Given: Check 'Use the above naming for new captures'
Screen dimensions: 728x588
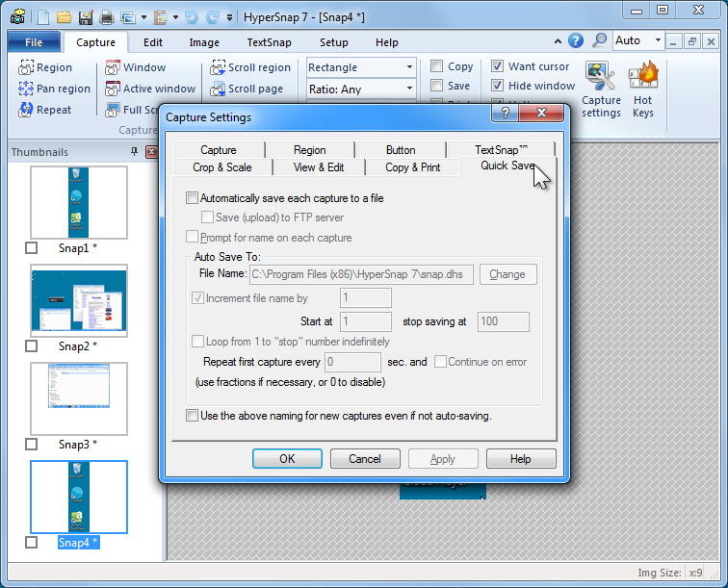Looking at the screenshot, I should pos(192,416).
